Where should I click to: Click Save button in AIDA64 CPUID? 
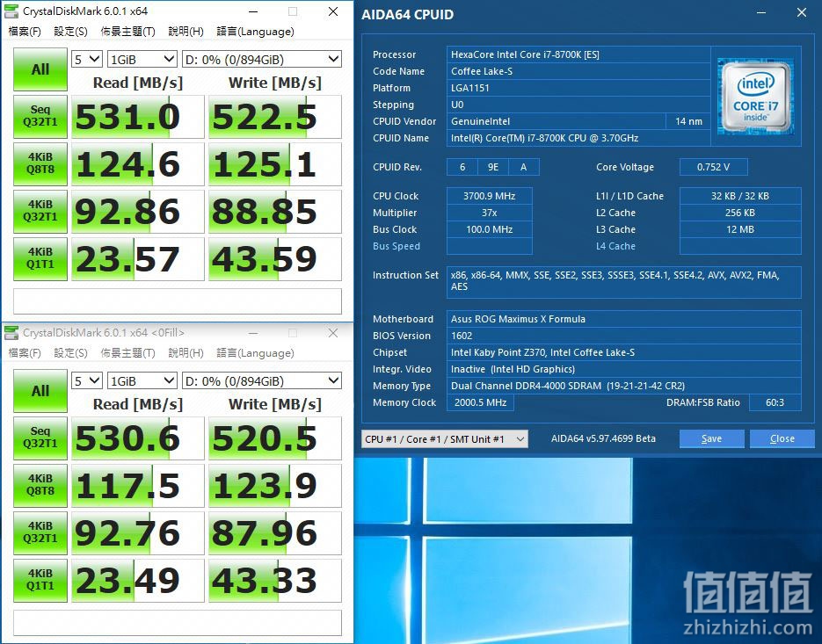coord(711,438)
